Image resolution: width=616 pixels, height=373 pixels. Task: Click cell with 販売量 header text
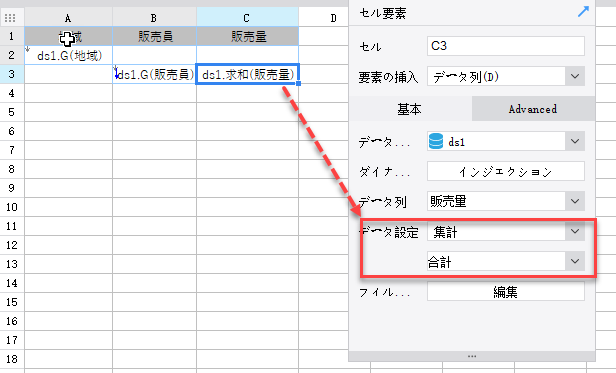click(x=248, y=36)
